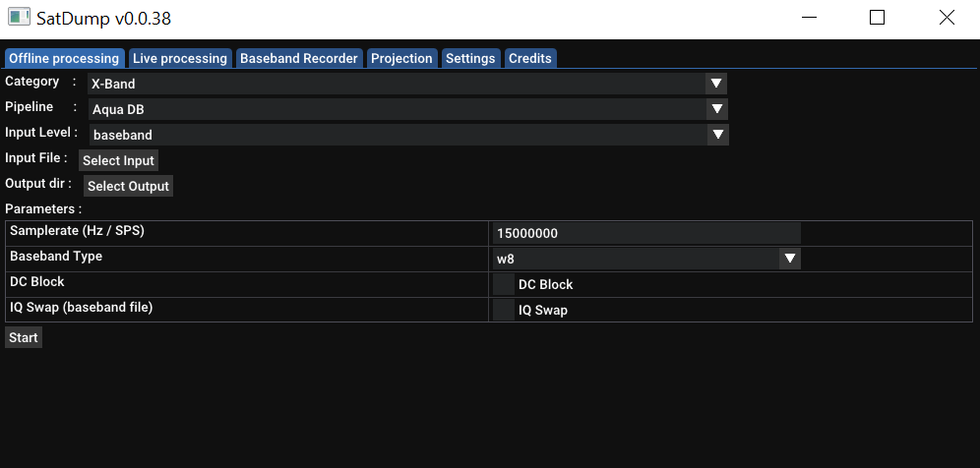Click the Samplerate value field
This screenshot has height=468, width=980.
pyautogui.click(x=646, y=234)
